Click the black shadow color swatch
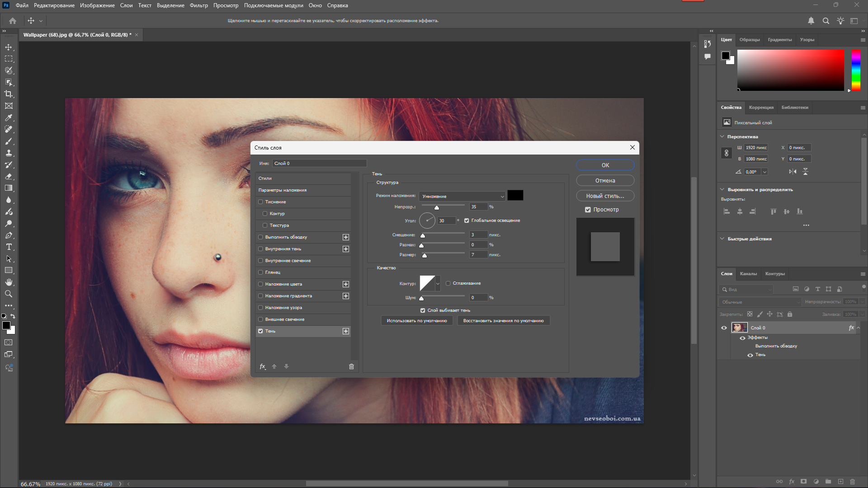Screen dimensions: 868x488 pos(515,196)
